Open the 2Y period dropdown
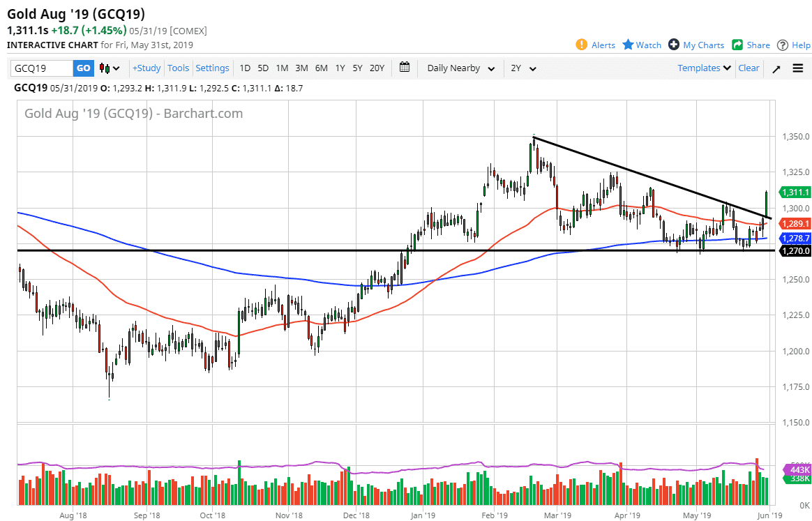 (523, 68)
